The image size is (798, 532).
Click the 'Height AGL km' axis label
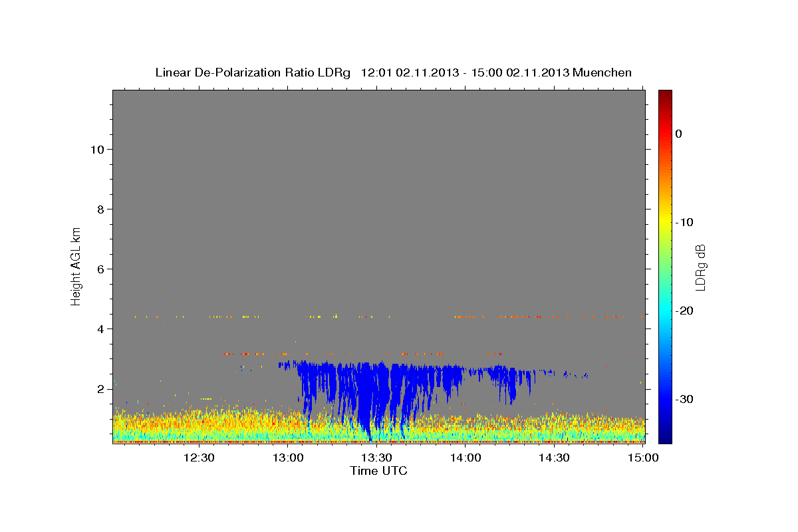point(76,265)
